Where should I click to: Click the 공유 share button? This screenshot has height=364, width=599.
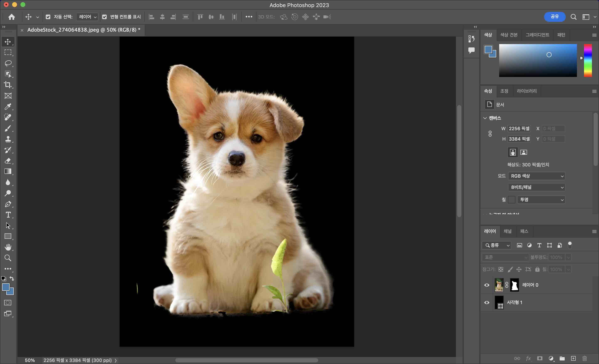(x=554, y=16)
